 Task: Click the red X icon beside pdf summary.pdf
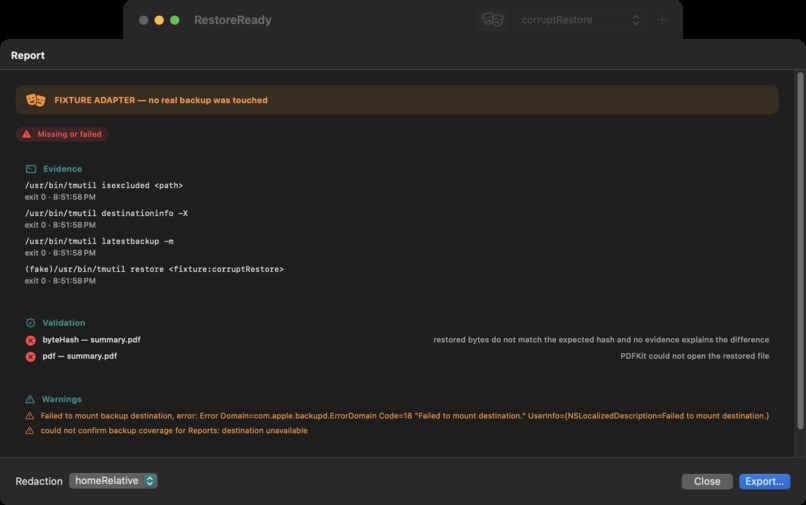click(x=30, y=356)
